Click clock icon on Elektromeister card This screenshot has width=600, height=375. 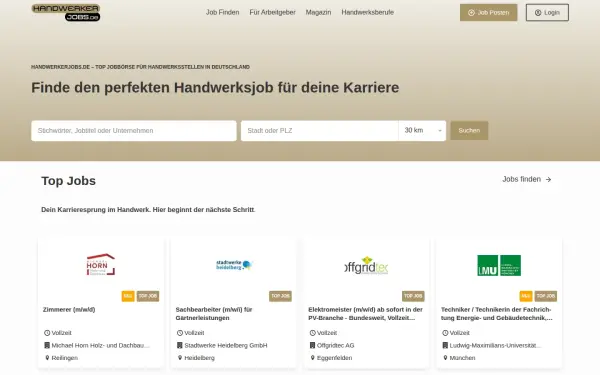coord(313,333)
